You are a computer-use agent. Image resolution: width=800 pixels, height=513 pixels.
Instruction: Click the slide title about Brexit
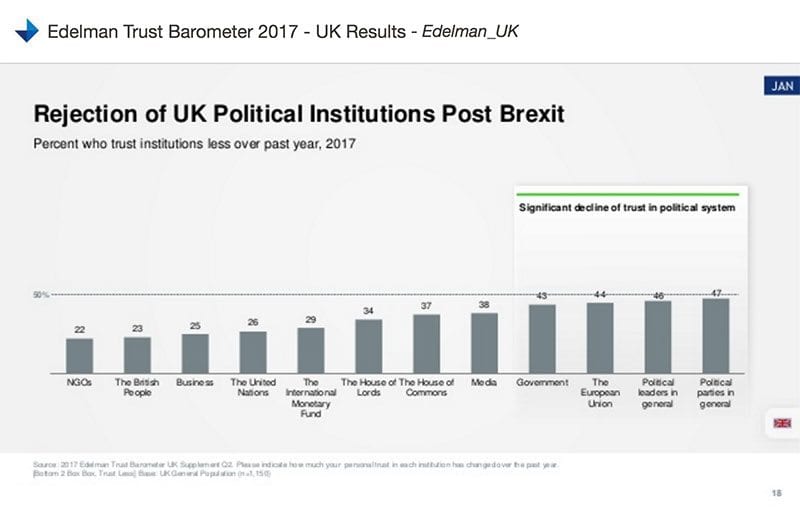pyautogui.click(x=299, y=113)
